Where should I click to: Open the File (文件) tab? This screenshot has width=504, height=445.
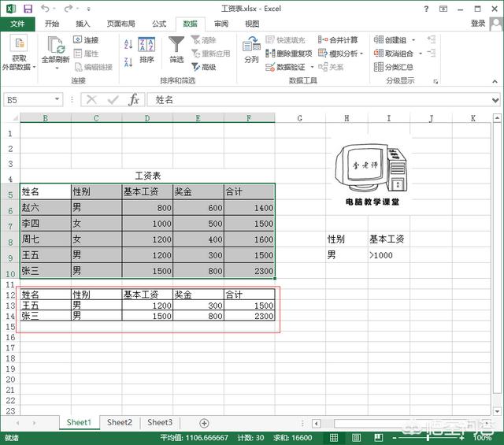pos(17,24)
